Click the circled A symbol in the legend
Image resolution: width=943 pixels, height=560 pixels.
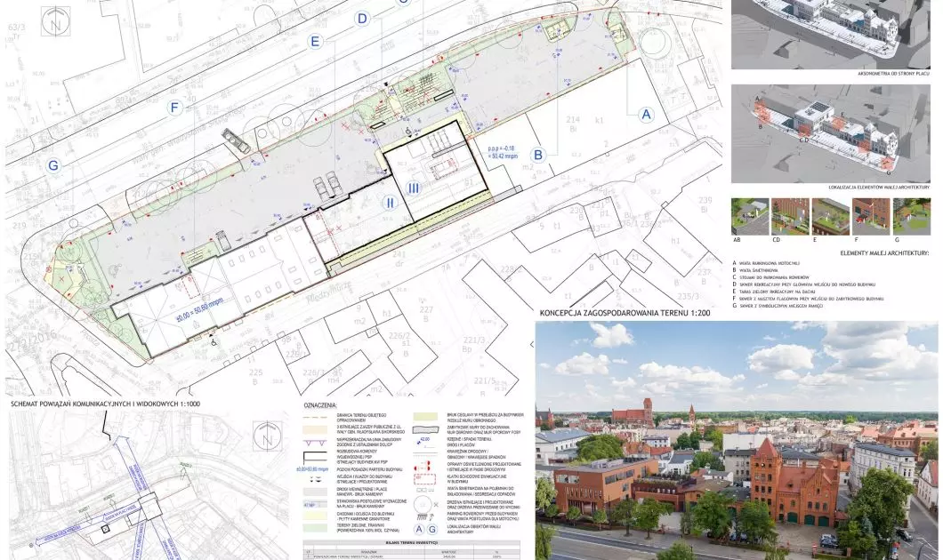click(x=419, y=530)
